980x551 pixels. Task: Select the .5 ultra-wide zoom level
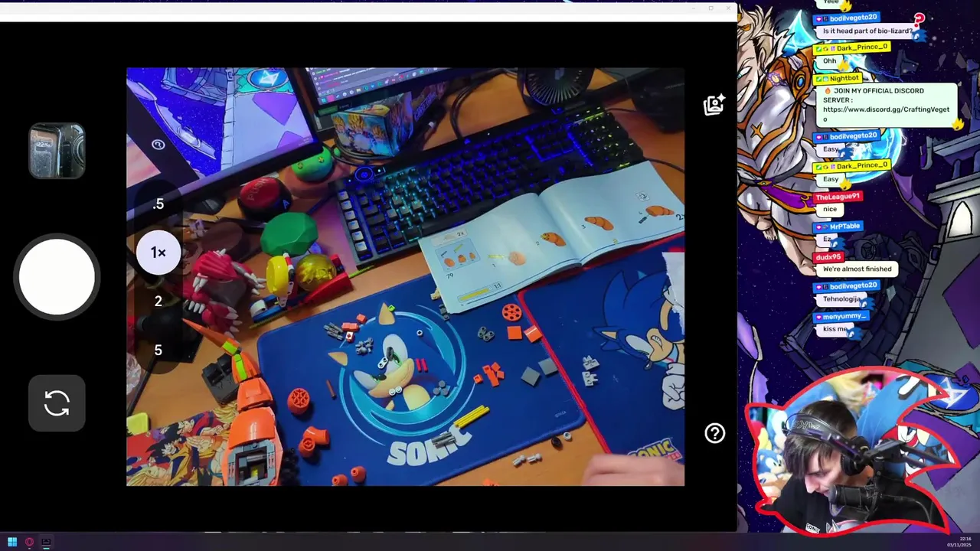(x=158, y=204)
